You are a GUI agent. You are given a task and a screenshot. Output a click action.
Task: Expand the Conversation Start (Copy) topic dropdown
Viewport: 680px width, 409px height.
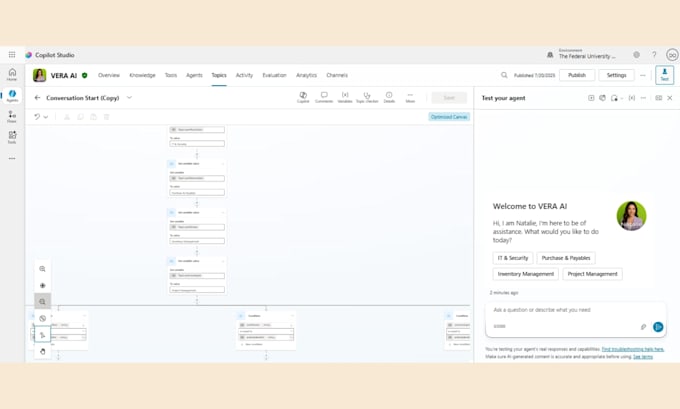point(129,98)
